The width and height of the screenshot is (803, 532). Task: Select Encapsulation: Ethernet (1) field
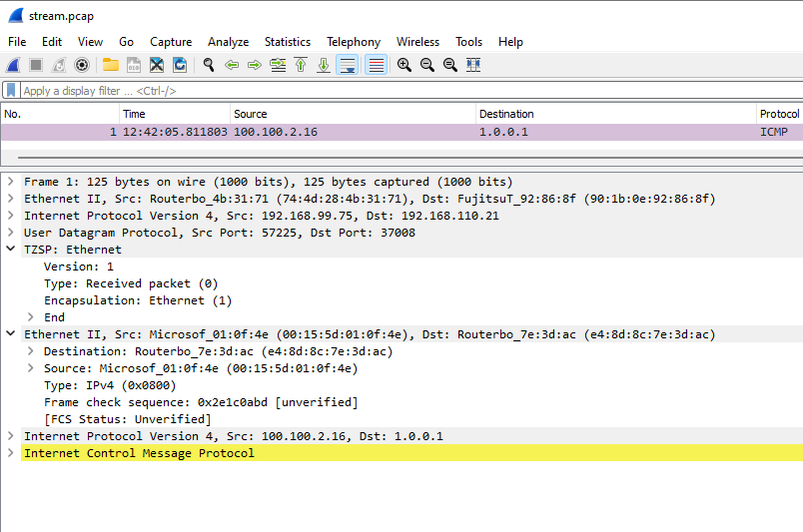point(138,300)
